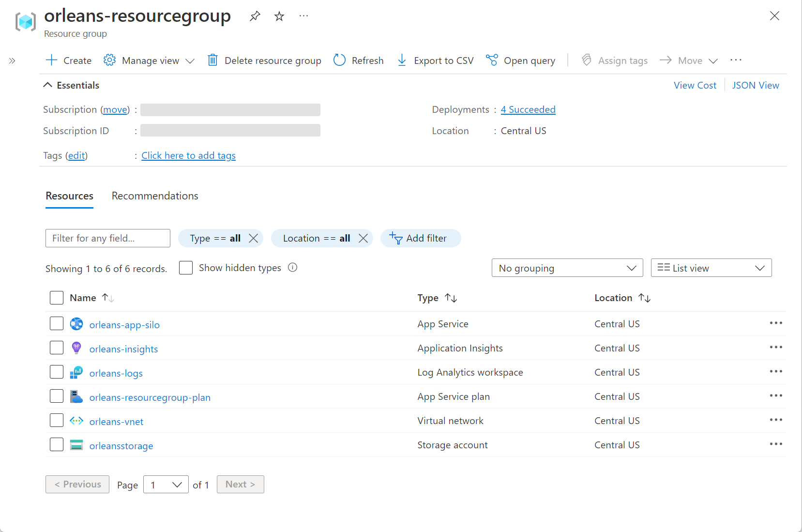Open the ellipsis menu for orleansstorage row

tap(776, 444)
